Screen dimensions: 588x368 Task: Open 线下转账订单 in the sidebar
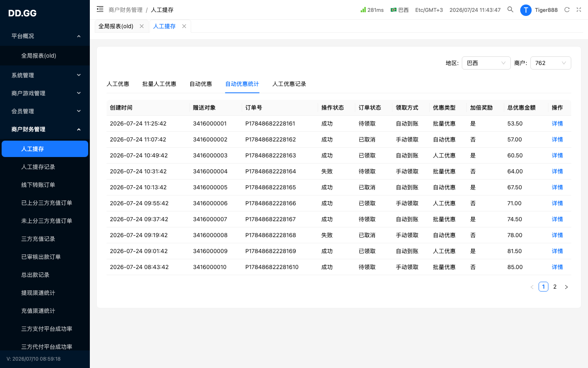click(45, 185)
